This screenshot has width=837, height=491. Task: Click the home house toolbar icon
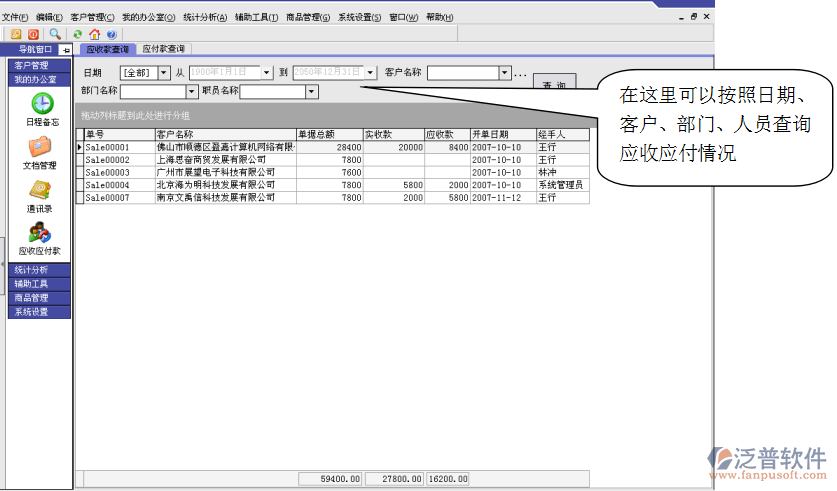click(94, 34)
